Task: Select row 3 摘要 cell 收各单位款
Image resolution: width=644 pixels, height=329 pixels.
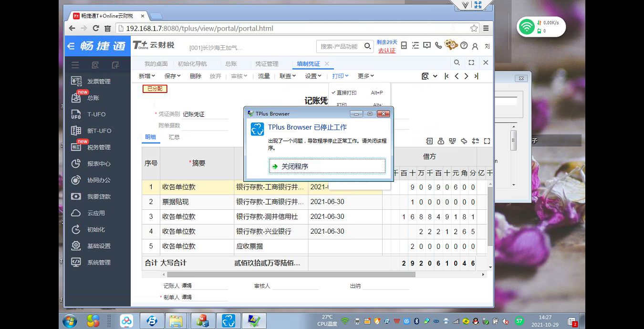Action: click(x=197, y=216)
